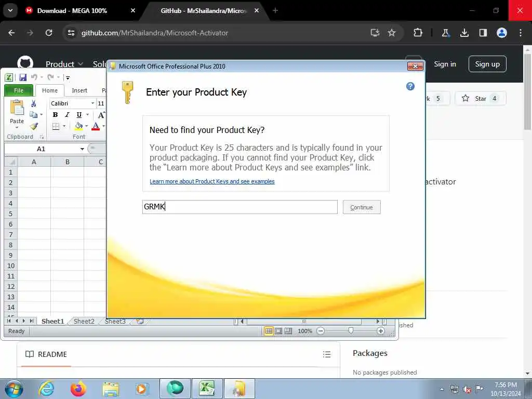Click the Chrome address bar URL
Screen dimensions: 532x399
(x=154, y=33)
